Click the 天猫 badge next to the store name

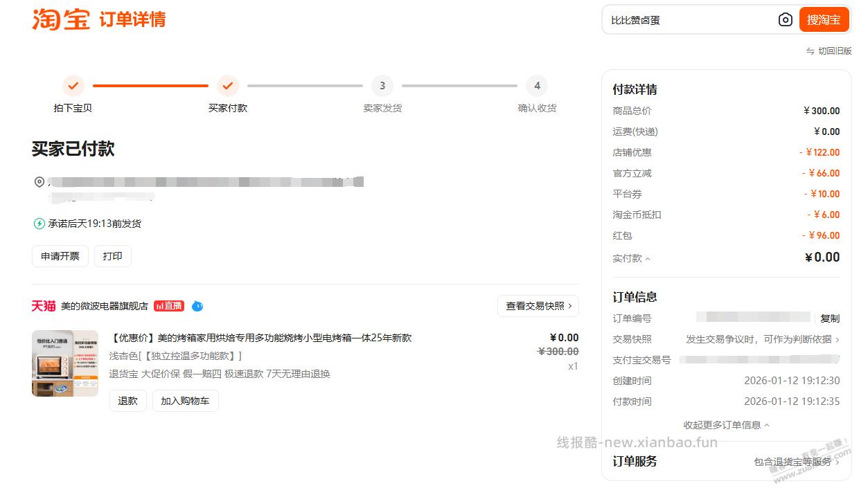[43, 305]
